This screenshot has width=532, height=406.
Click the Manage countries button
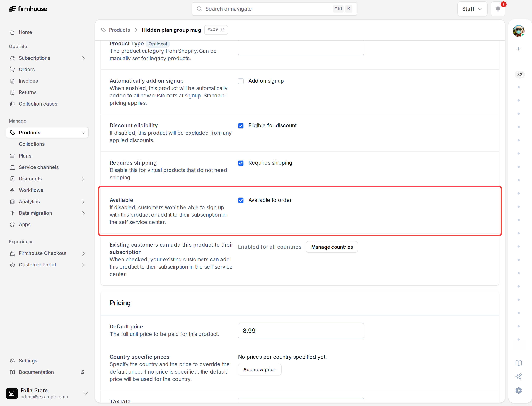click(332, 247)
